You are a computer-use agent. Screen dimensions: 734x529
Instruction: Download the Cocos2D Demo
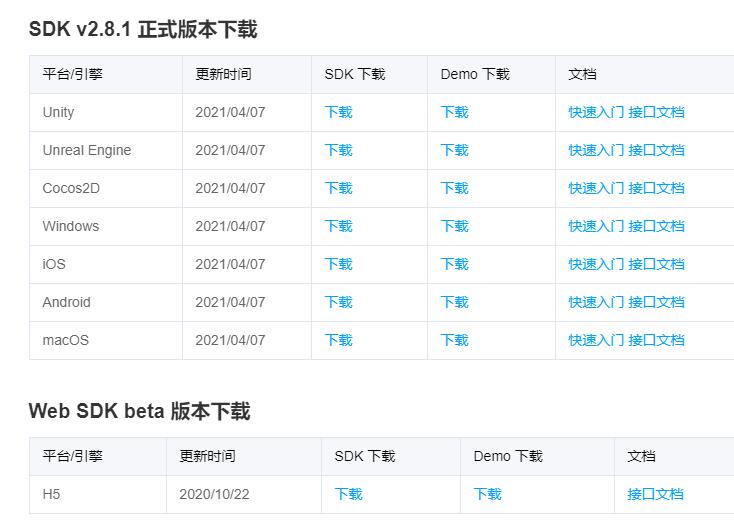click(454, 188)
